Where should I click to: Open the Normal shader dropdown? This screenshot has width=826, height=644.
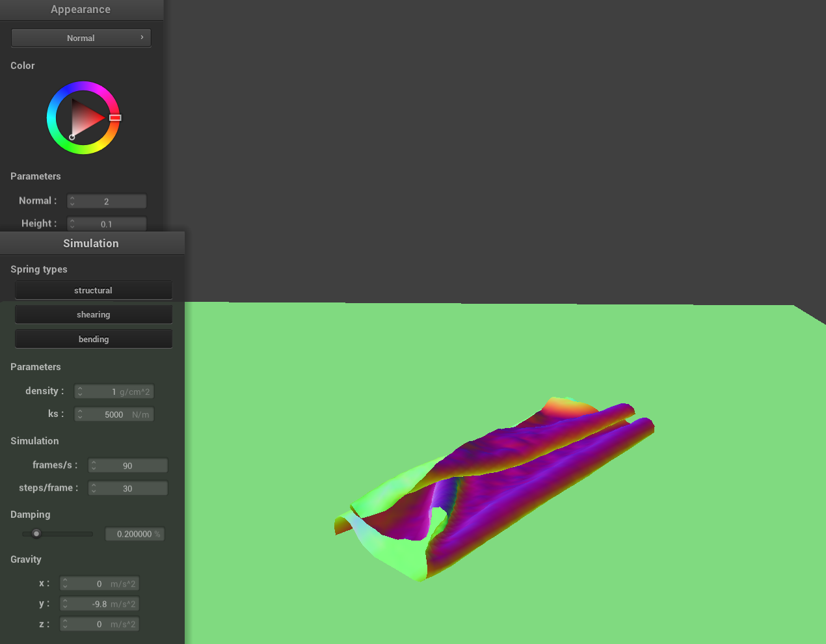click(81, 38)
